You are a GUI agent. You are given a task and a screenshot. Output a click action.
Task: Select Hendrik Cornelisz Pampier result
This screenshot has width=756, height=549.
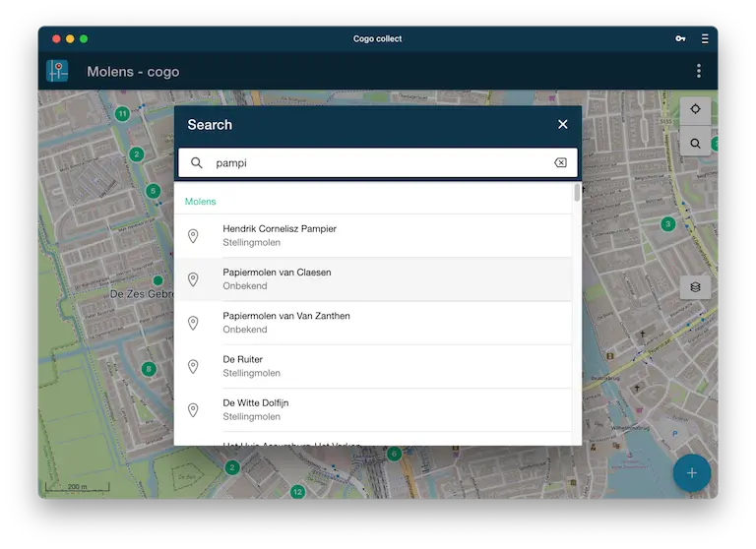pyautogui.click(x=373, y=236)
